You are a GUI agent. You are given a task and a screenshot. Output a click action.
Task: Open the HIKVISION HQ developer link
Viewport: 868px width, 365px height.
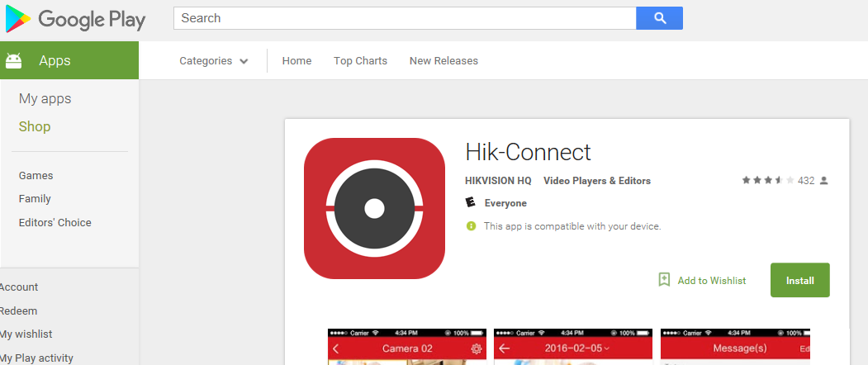(498, 181)
